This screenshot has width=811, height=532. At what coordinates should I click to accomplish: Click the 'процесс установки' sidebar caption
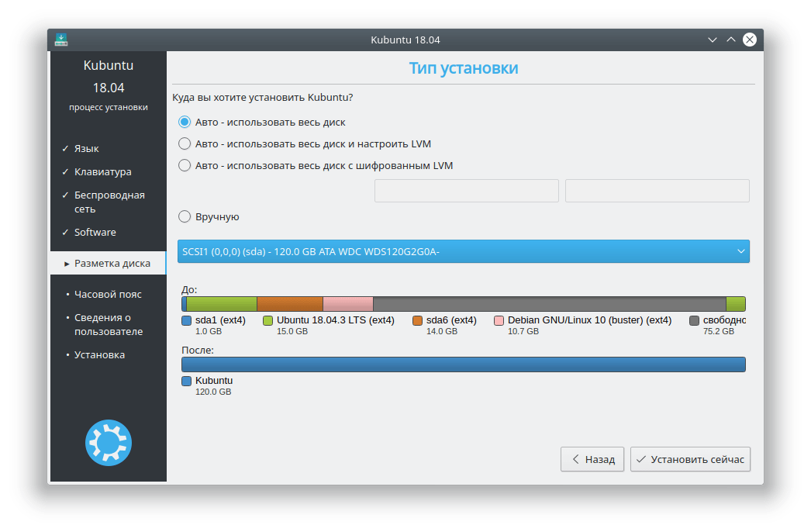pyautogui.click(x=109, y=107)
